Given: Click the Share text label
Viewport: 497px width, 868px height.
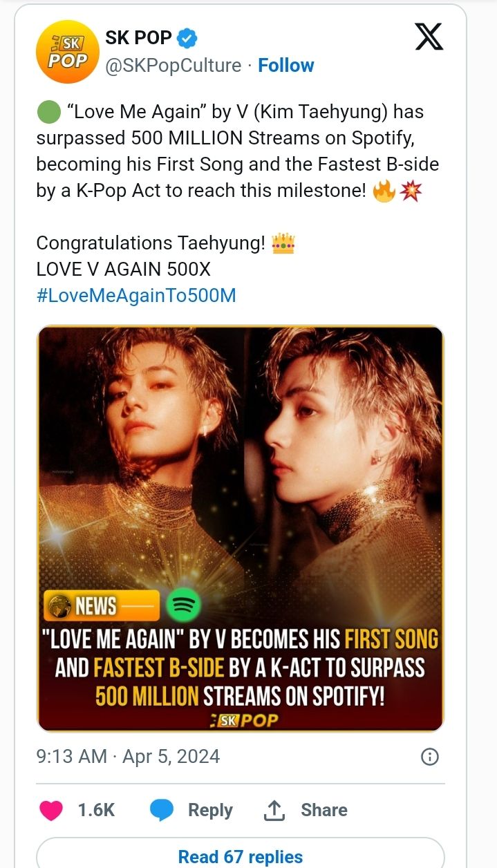Looking at the screenshot, I should point(324,810).
